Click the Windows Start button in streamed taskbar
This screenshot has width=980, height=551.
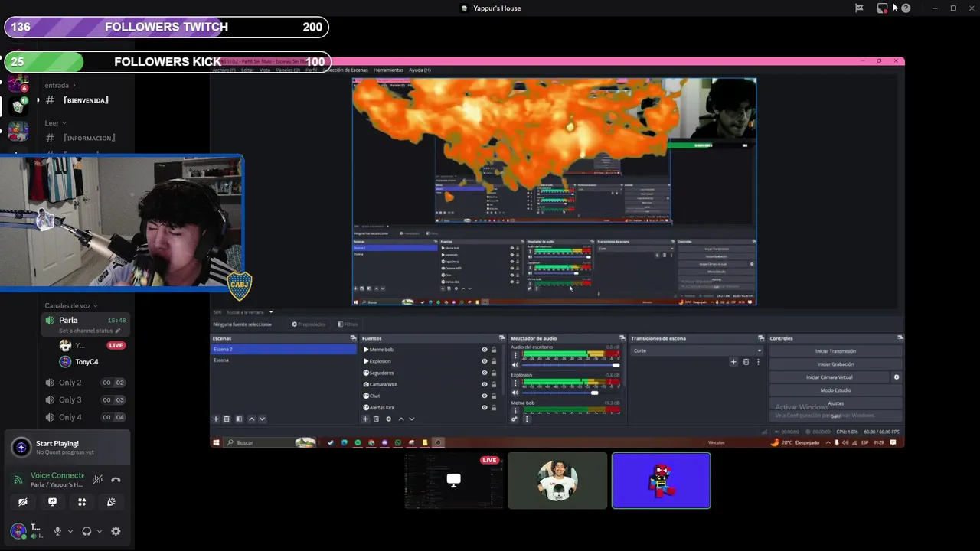[217, 442]
